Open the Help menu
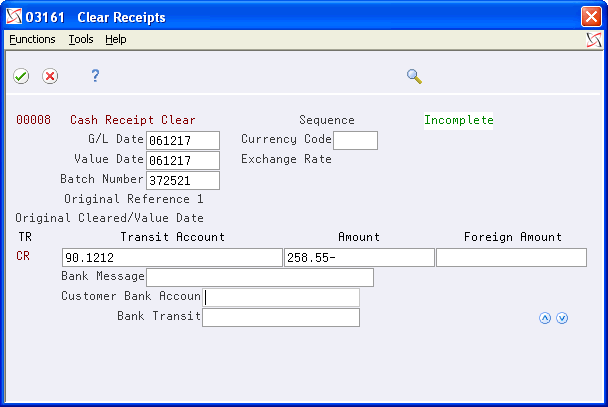 tap(116, 39)
